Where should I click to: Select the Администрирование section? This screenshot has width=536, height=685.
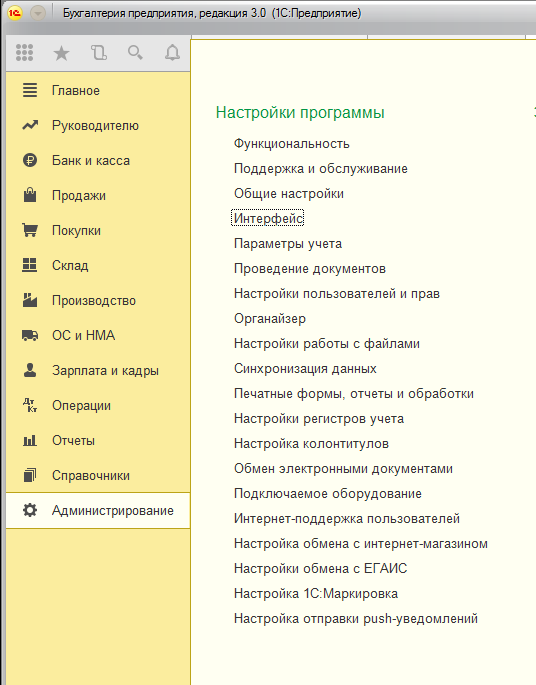coord(98,510)
